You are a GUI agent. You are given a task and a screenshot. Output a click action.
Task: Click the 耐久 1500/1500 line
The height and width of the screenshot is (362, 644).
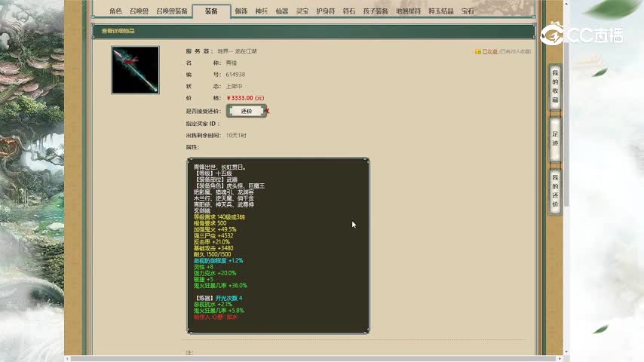(x=212, y=254)
